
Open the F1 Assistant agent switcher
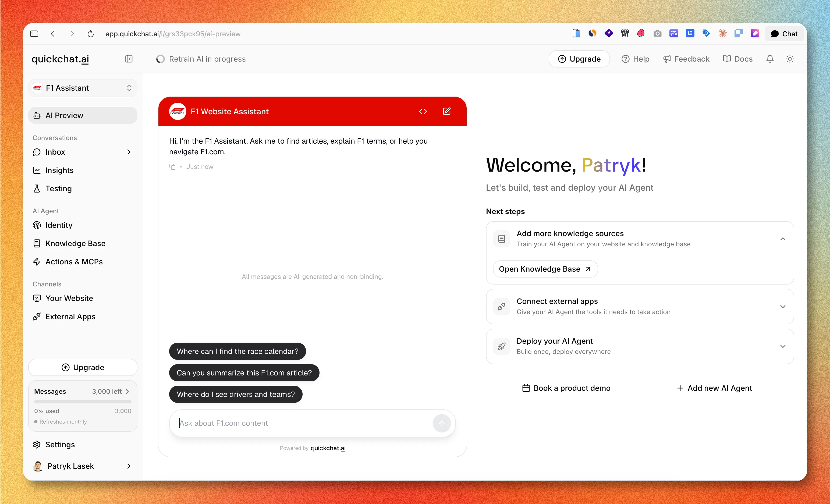83,88
